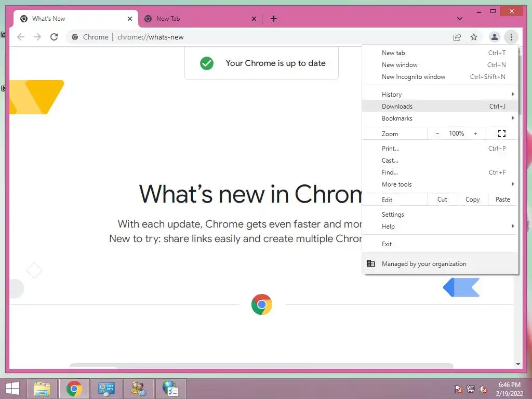Reload the current page

click(x=54, y=37)
